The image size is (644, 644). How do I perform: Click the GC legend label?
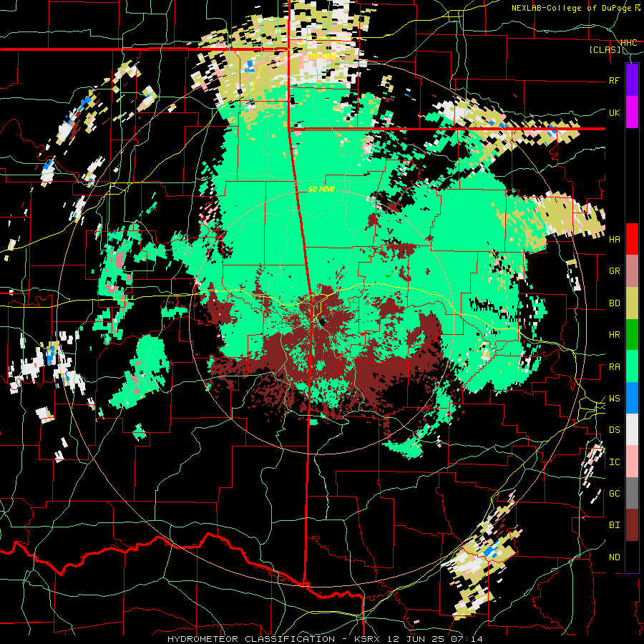click(x=614, y=494)
